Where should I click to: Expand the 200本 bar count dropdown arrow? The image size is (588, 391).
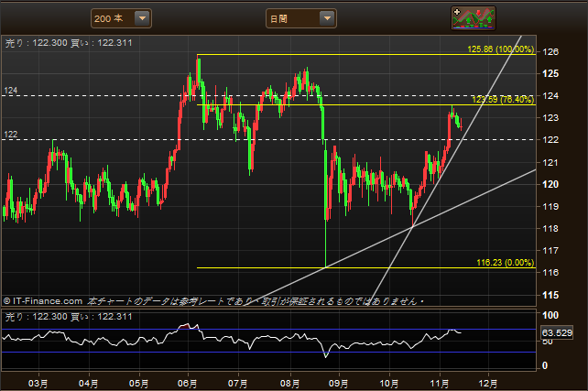pyautogui.click(x=142, y=18)
